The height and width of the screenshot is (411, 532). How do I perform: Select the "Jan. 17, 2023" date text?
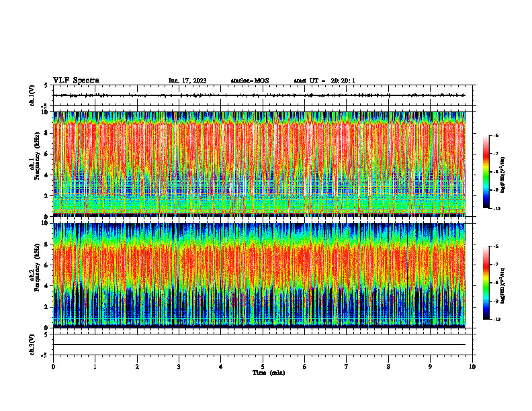pyautogui.click(x=187, y=81)
